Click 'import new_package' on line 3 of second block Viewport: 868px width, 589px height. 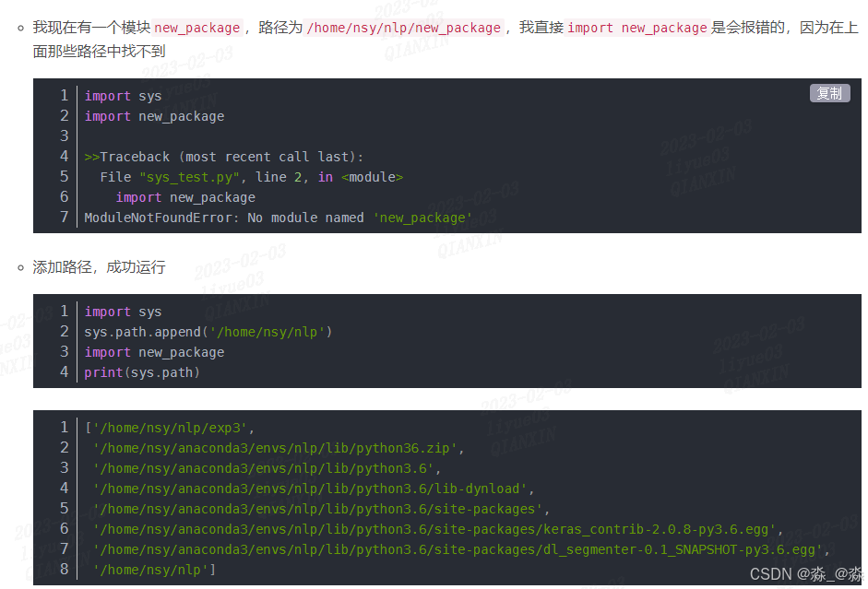pyautogui.click(x=154, y=352)
